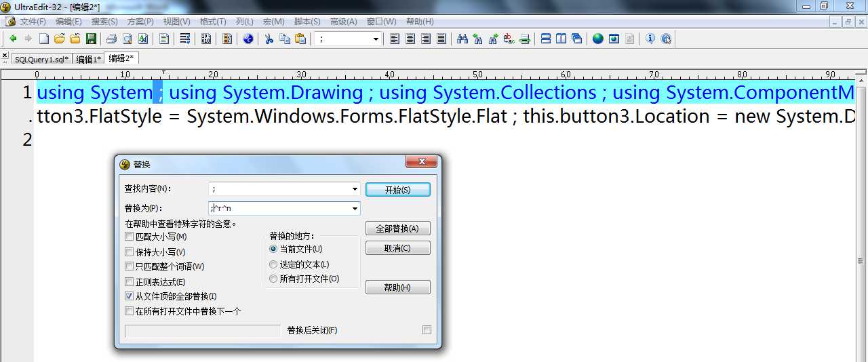Image resolution: width=868 pixels, height=362 pixels.
Task: Switch to the 编辑1* tab
Action: [89, 60]
